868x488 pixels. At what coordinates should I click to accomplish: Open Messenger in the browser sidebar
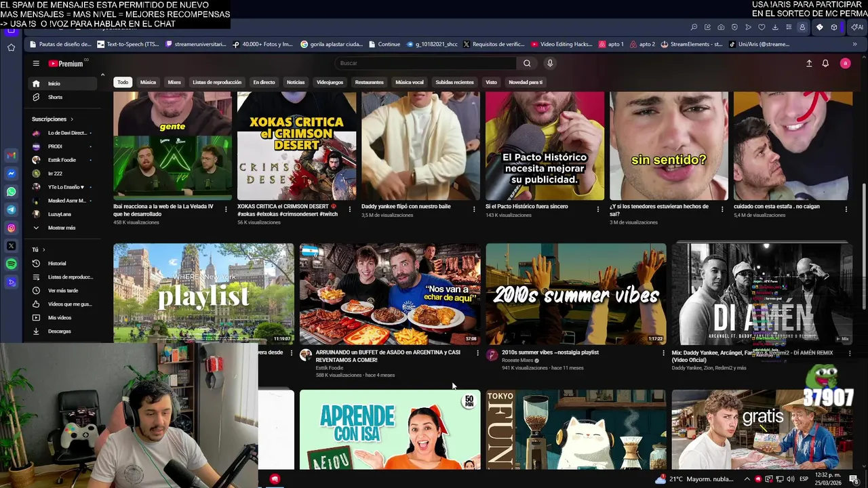coord(11,174)
